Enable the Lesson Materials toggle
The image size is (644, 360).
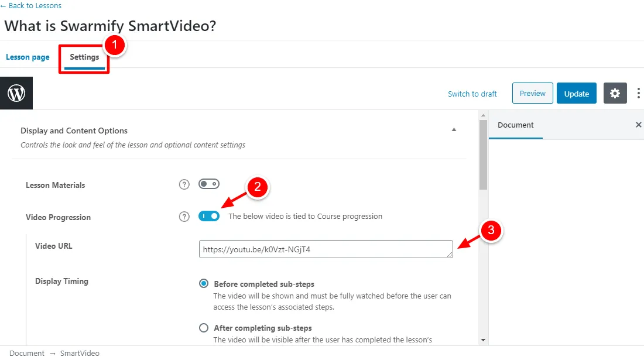[209, 184]
